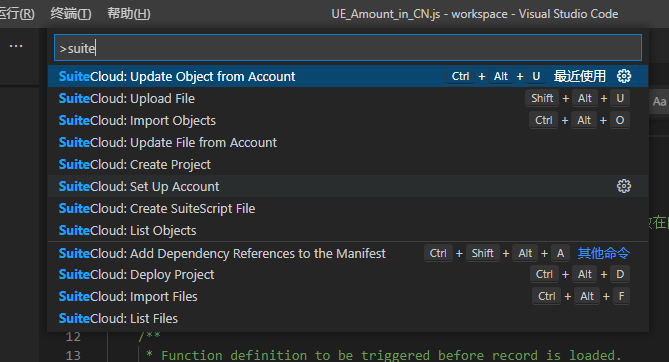Run SuiteCloud: Deploy Project command
669x362 pixels.
[348, 274]
